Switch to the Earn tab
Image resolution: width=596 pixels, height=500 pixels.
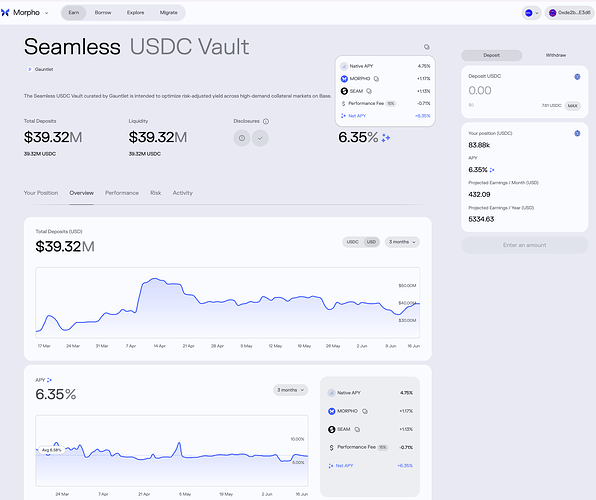(74, 13)
